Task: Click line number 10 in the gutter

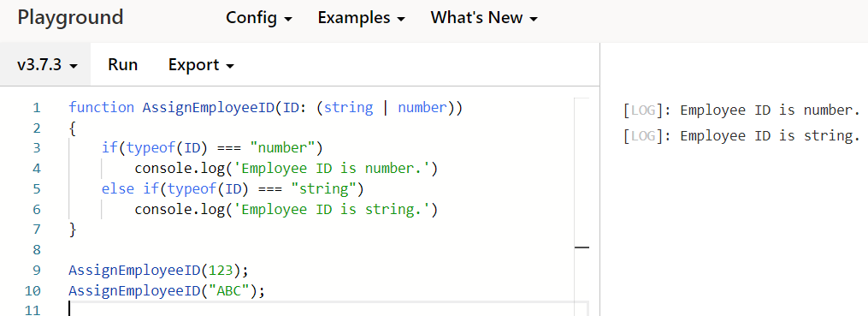Action: pos(33,291)
